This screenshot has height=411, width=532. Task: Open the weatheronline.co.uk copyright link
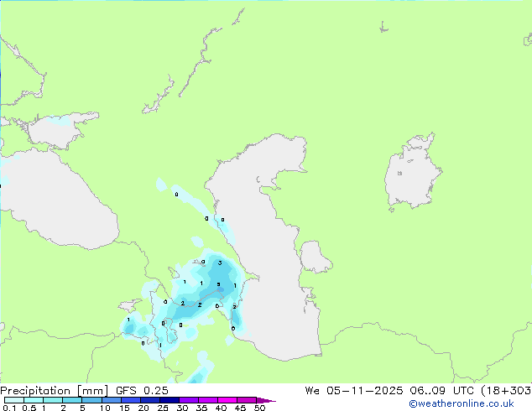point(462,403)
